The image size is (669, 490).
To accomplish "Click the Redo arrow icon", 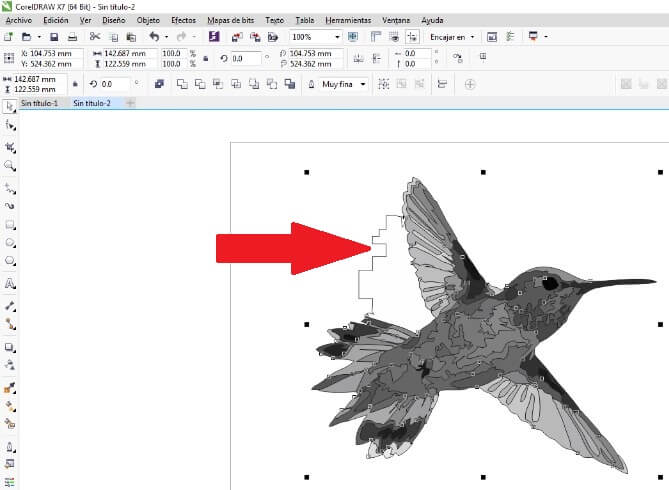I will [181, 37].
